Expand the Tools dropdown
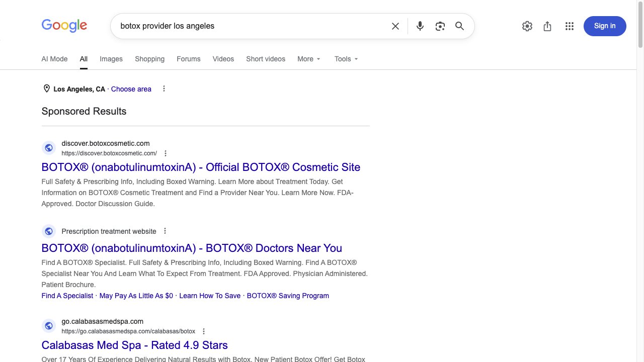The width and height of the screenshot is (644, 362). [x=346, y=59]
